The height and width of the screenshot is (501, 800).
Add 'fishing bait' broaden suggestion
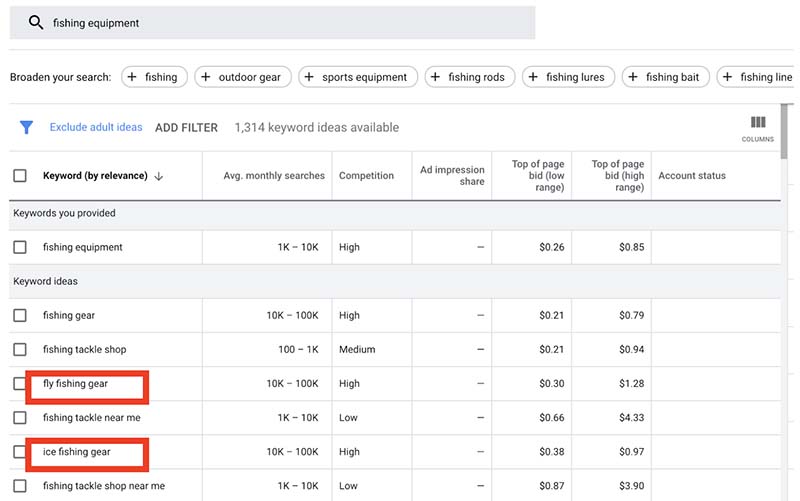[666, 77]
